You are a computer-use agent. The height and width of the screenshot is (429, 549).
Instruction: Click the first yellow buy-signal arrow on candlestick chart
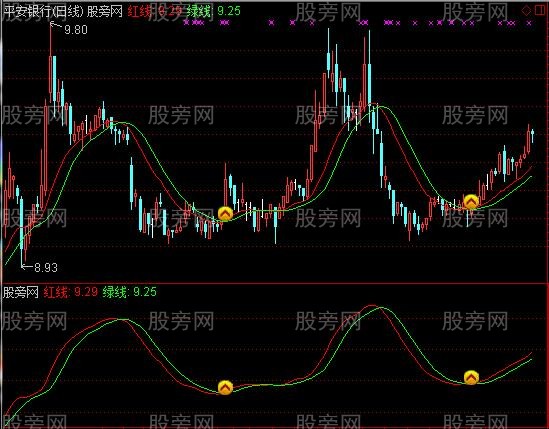pos(225,213)
